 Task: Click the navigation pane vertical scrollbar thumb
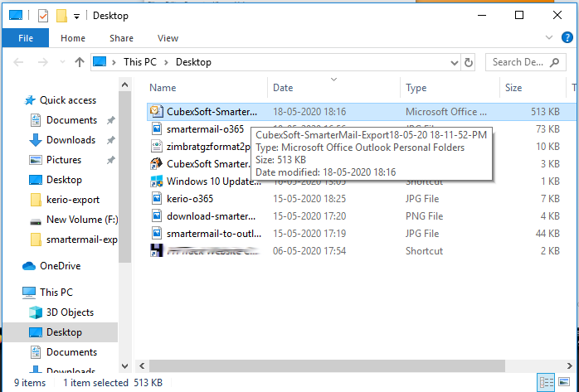point(124,177)
